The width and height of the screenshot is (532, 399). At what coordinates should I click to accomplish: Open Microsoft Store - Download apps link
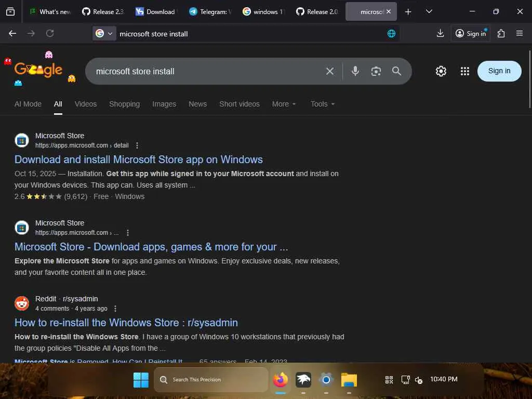click(151, 247)
